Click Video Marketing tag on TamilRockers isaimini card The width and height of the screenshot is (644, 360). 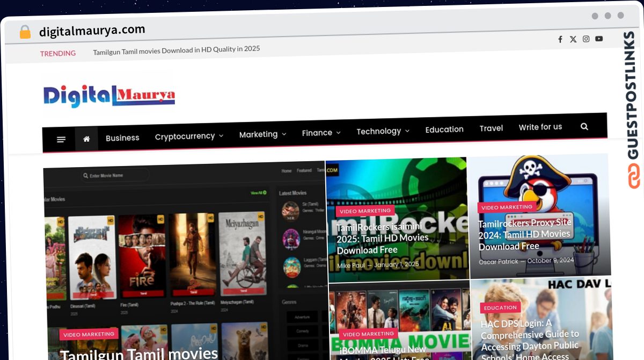tap(365, 211)
